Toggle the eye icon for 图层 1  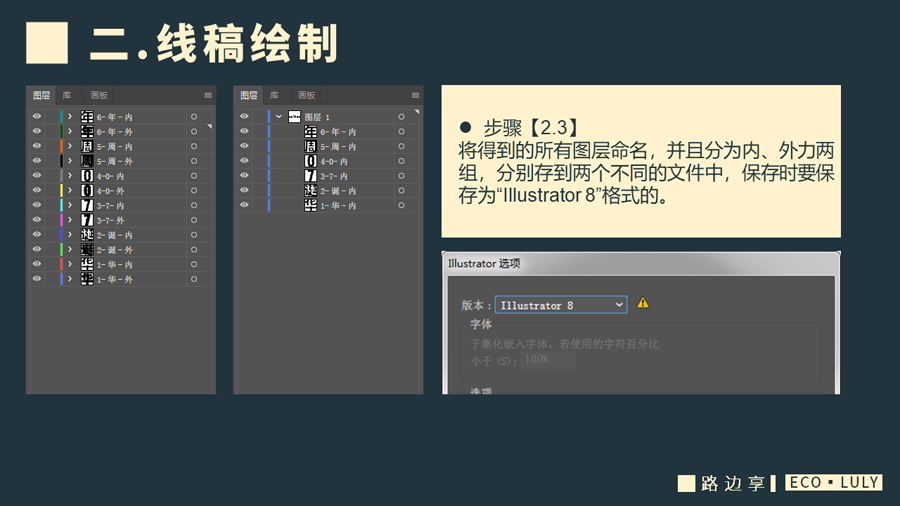point(245,116)
